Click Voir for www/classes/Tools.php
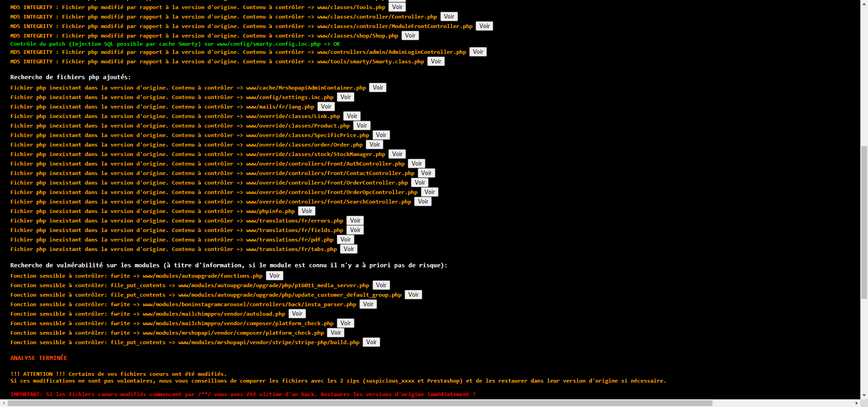 (397, 7)
